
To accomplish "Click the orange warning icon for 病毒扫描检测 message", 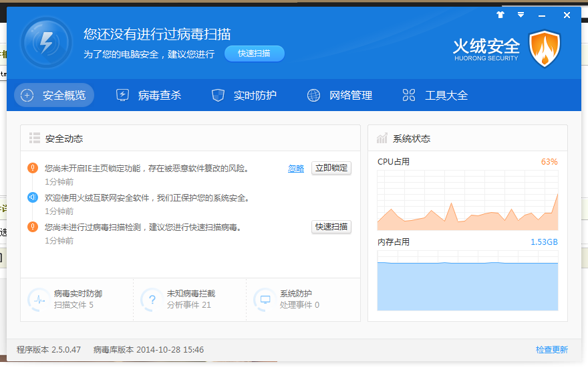I will (33, 227).
